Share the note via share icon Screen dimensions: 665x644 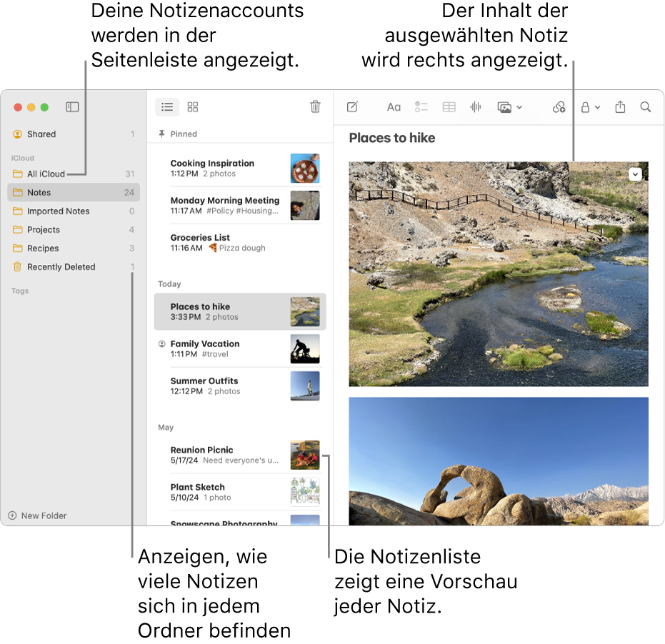pyautogui.click(x=620, y=107)
